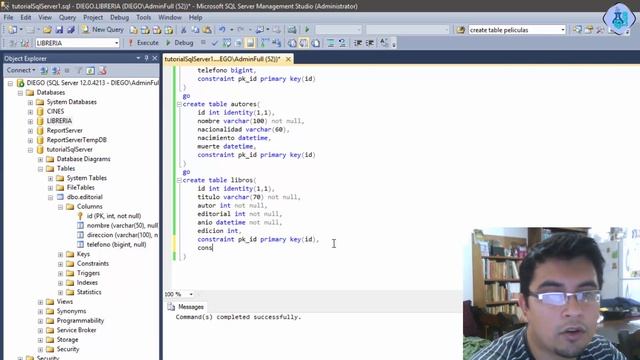Click the Comment out selected lines icon

[331, 43]
